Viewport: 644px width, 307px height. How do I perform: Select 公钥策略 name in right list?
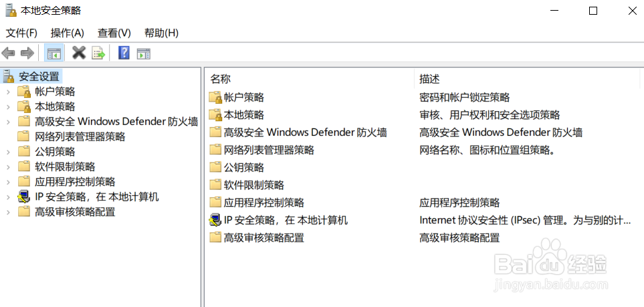[244, 167]
